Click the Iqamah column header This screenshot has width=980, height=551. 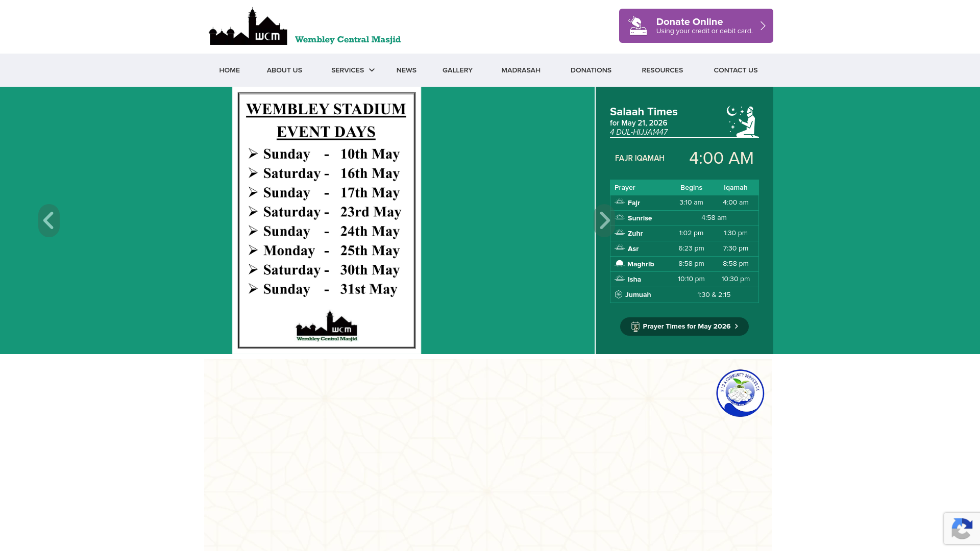pos(736,187)
